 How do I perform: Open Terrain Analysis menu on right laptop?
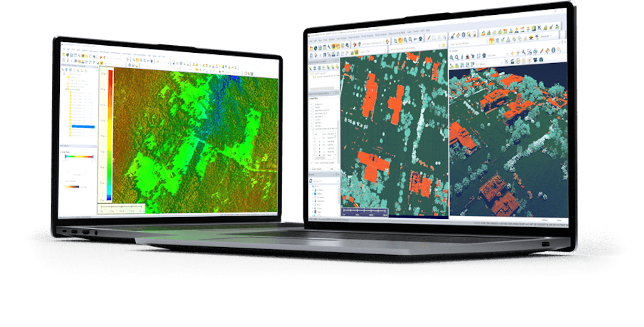(x=367, y=35)
